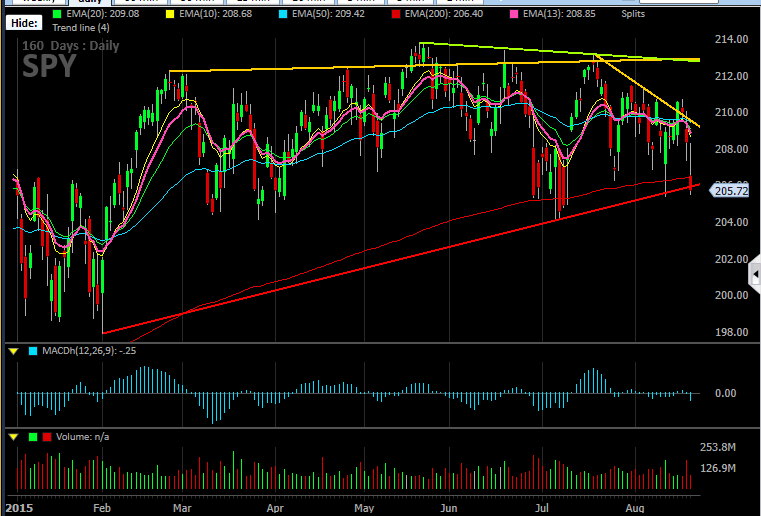Screen dimensions: 761x516
Task: Click the Feb label on time axis
Action: coord(102,508)
